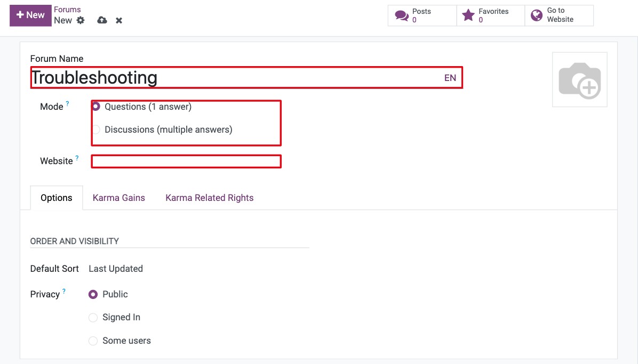
Task: Open the gear settings menu beside New
Action: (x=81, y=20)
